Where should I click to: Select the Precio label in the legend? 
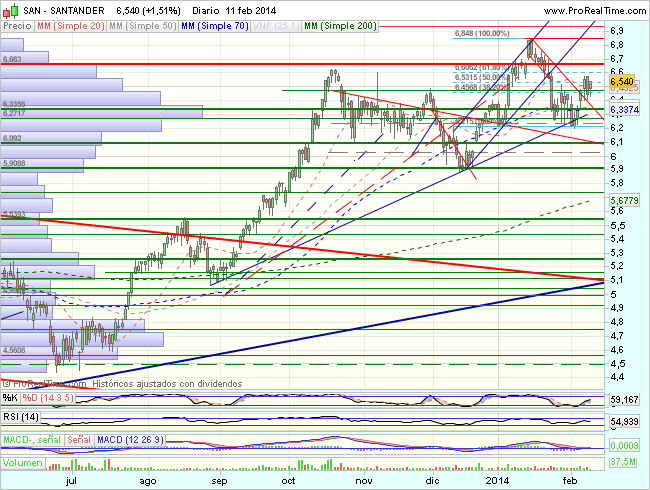(17, 26)
